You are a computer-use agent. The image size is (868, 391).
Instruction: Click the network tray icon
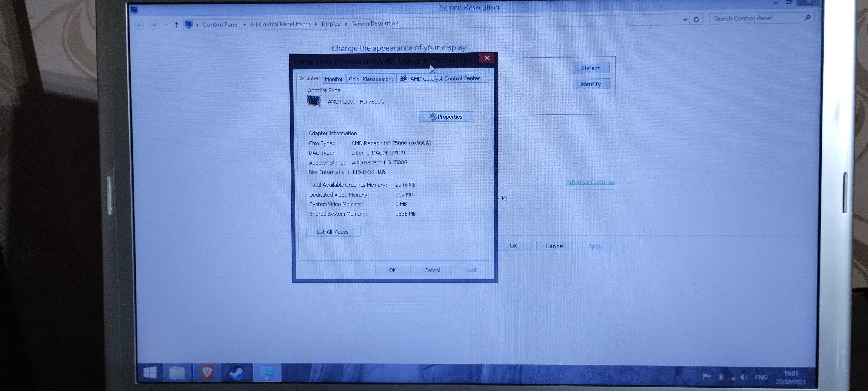click(x=732, y=378)
